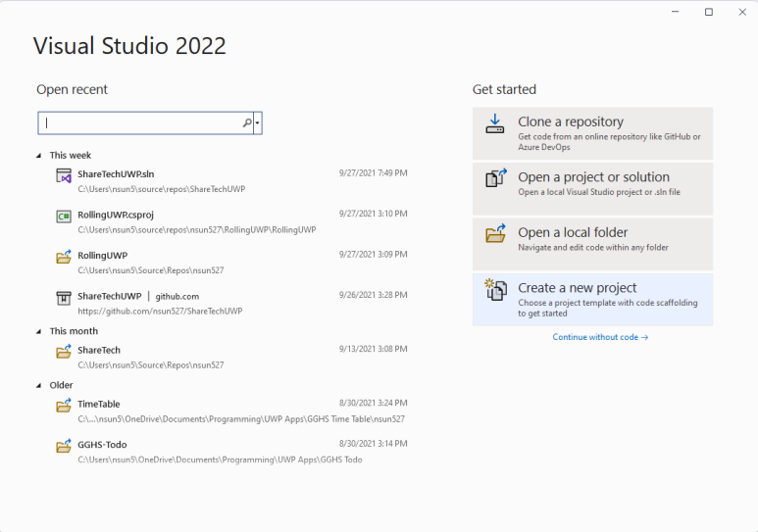Open recent item ShareTechUWP.sln
Viewport: 758px width, 532px height.
(x=116, y=174)
